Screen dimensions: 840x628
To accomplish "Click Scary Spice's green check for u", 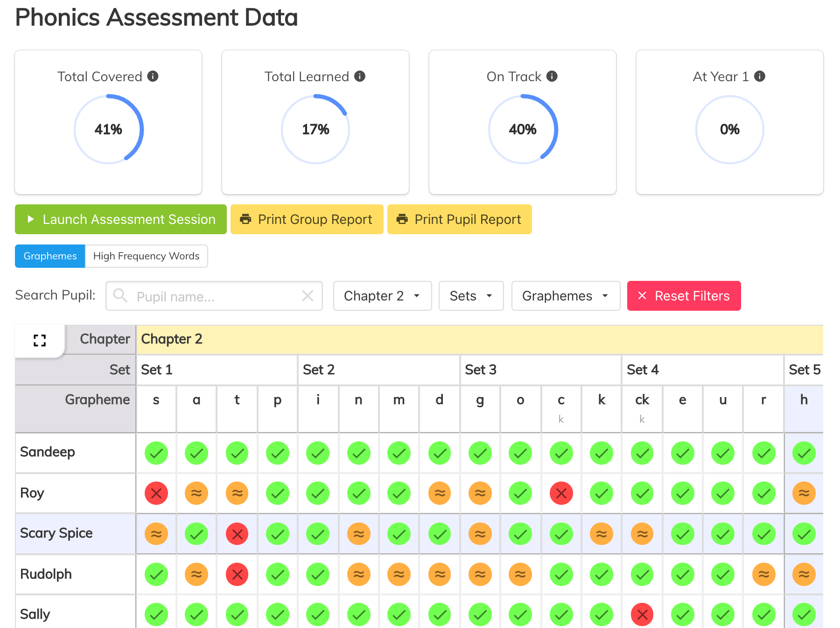I will 723,534.
